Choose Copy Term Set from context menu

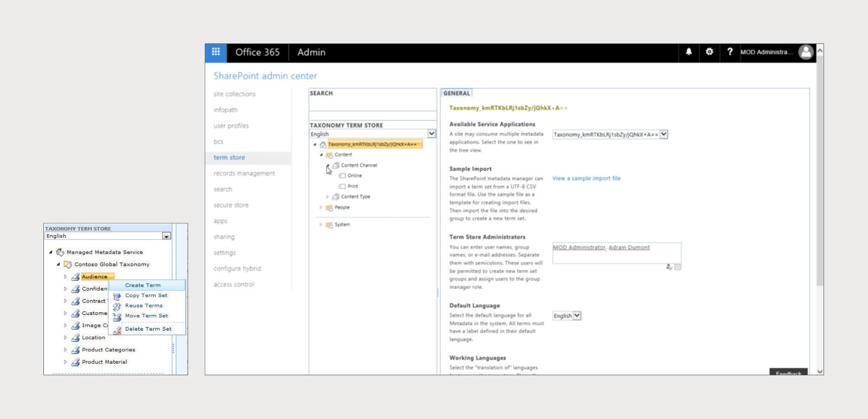point(148,295)
